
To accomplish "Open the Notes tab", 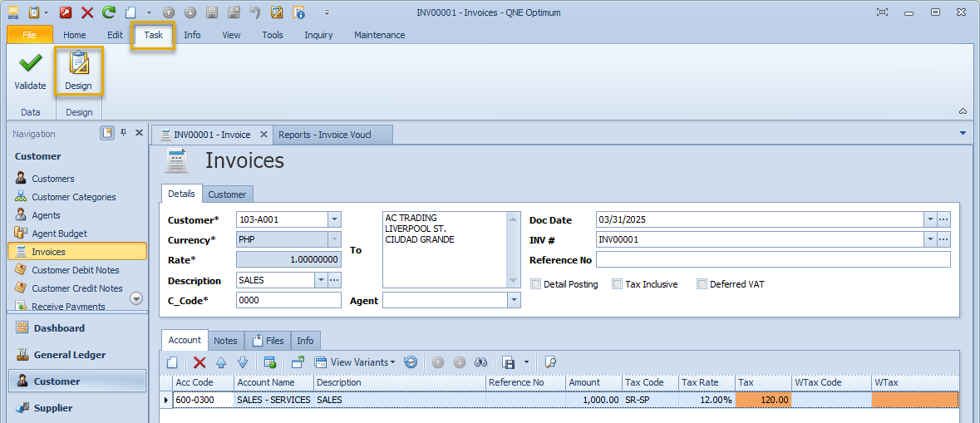I will (225, 341).
